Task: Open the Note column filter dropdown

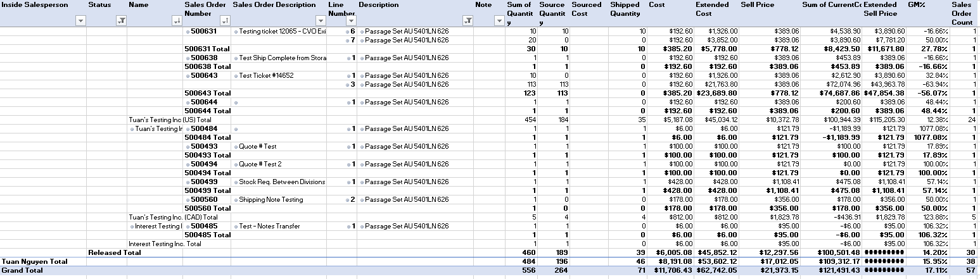Action: pos(499,21)
